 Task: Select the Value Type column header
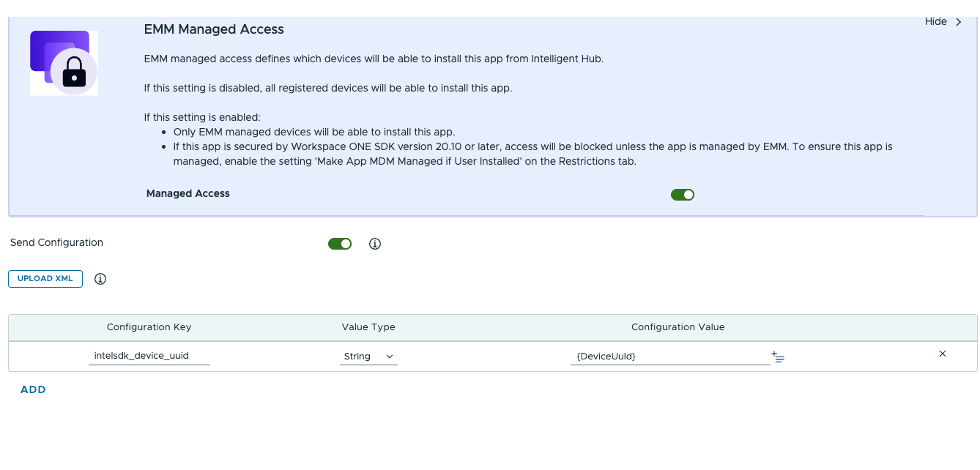pos(368,327)
